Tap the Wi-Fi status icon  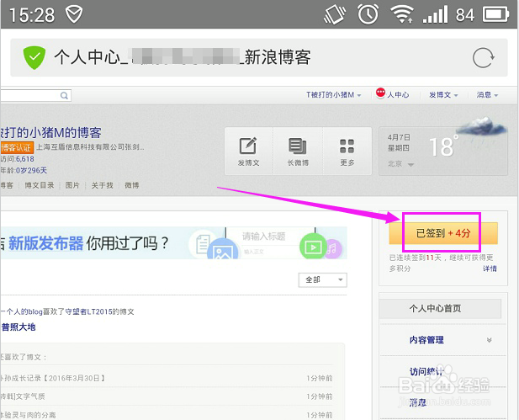402,14
